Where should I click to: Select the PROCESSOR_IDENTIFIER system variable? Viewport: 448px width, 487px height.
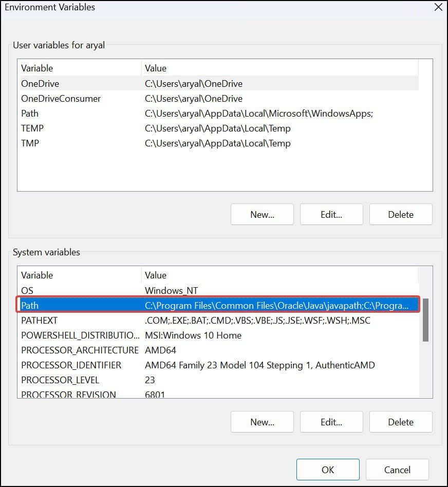point(77,365)
